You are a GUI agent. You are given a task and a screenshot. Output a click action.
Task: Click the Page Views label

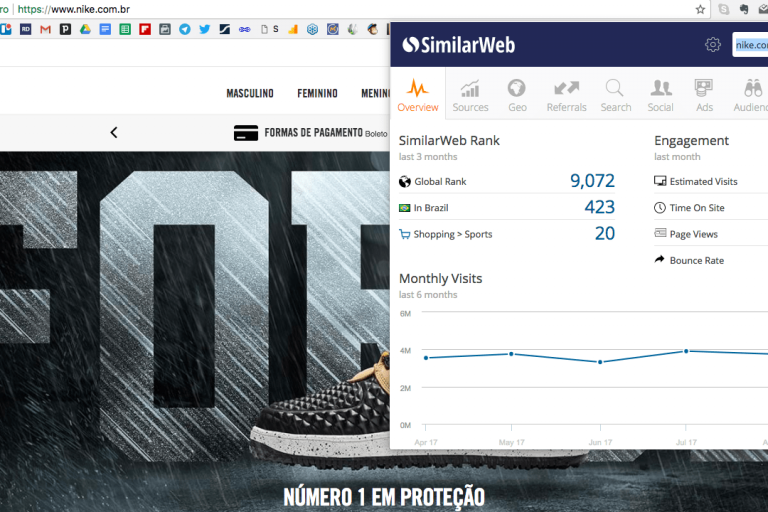tap(694, 234)
